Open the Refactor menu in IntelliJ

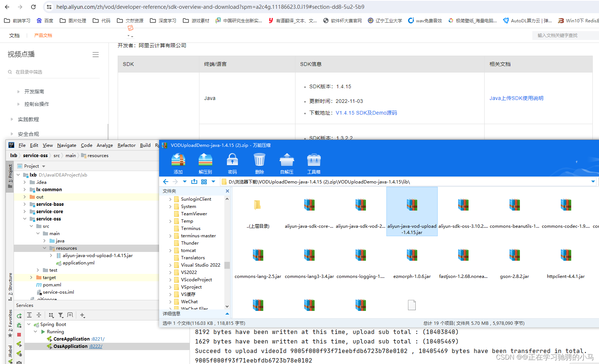[126, 145]
